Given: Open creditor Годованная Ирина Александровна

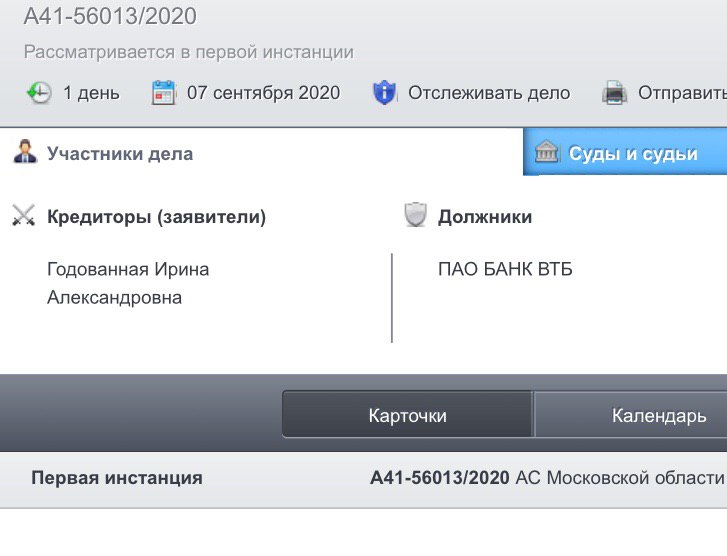Looking at the screenshot, I should pyautogui.click(x=128, y=283).
